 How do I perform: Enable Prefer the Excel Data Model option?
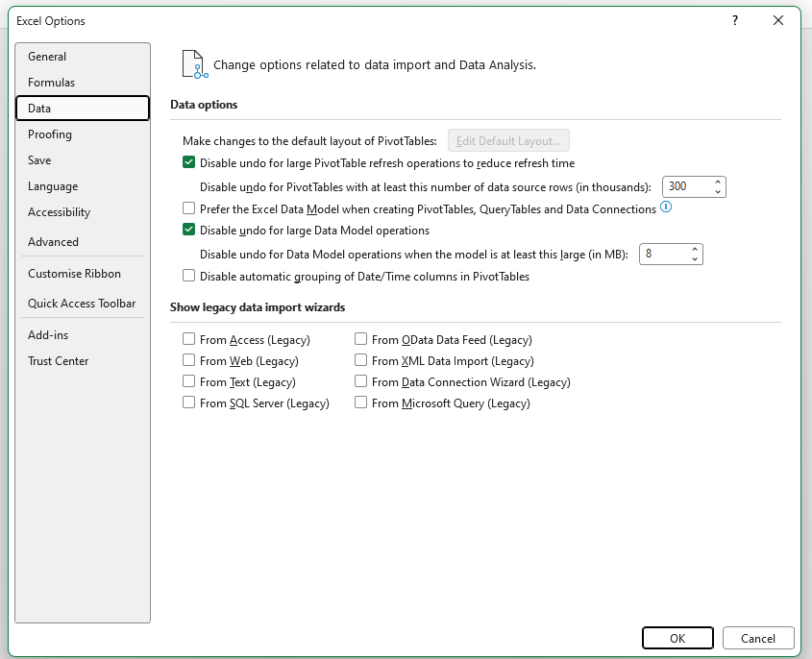188,208
